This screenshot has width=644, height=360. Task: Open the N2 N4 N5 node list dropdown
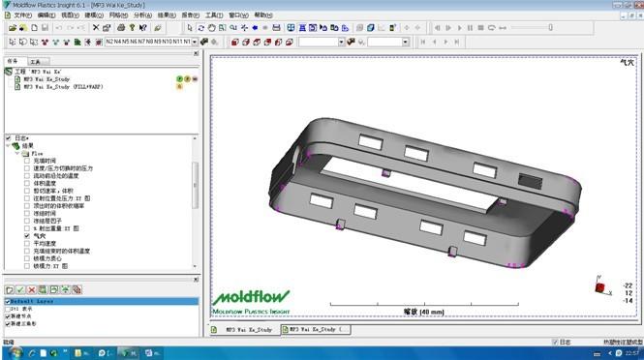(x=195, y=42)
